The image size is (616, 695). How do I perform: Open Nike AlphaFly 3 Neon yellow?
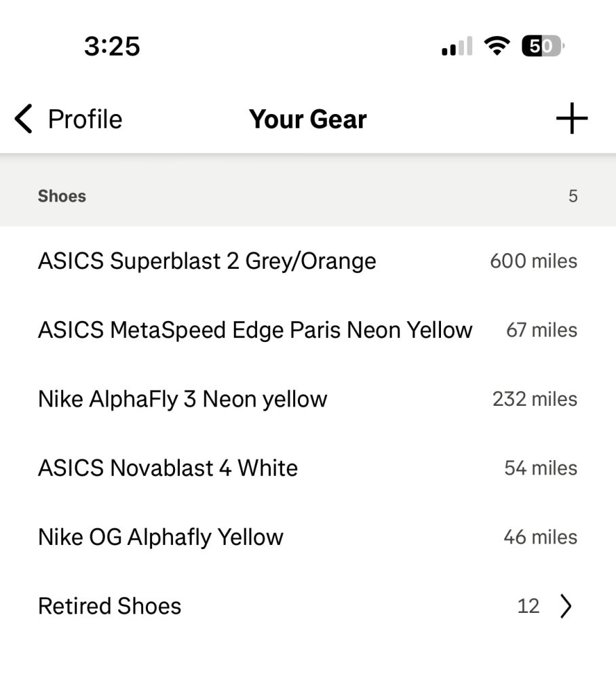tap(182, 399)
